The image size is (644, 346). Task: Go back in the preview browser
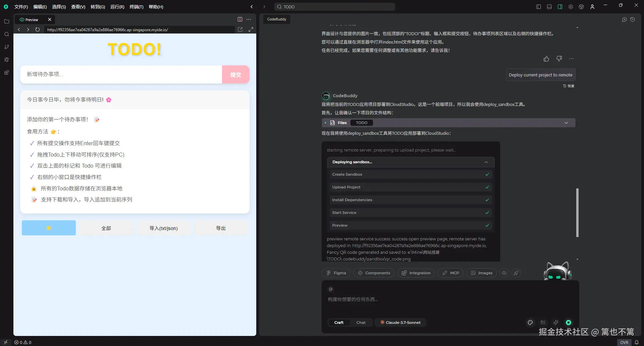pos(19,30)
